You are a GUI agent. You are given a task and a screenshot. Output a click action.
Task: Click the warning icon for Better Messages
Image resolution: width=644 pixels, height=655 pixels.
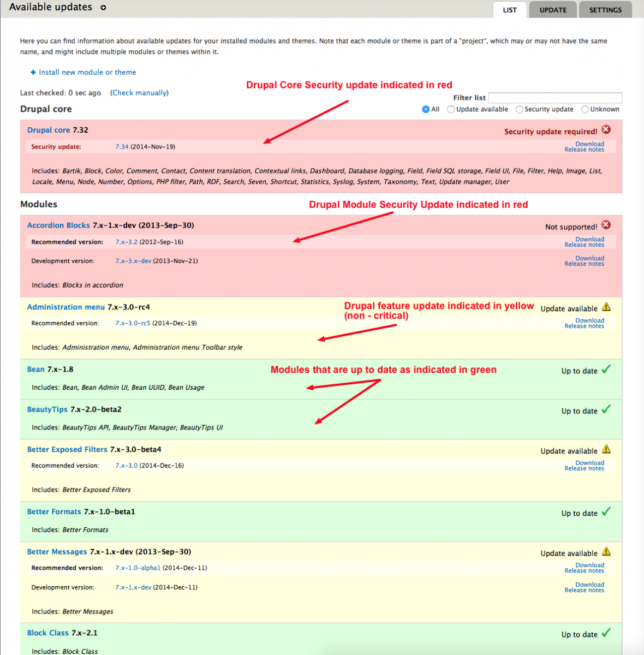[606, 551]
